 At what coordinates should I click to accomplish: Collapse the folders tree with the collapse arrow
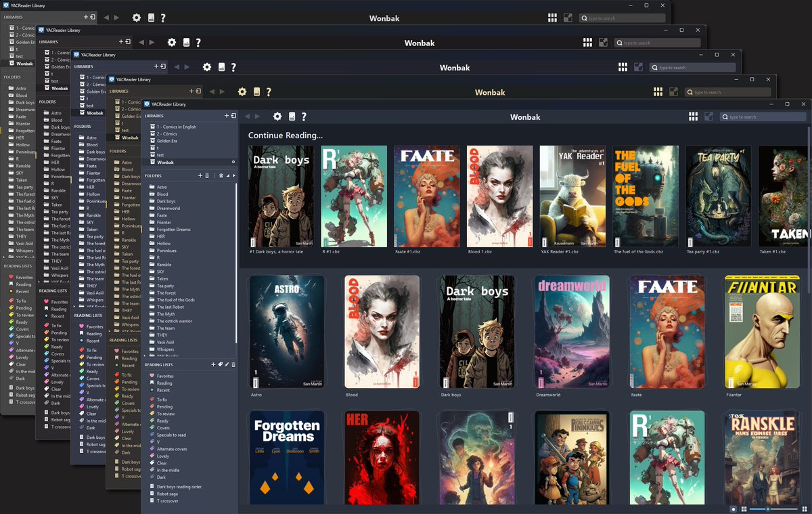(228, 175)
